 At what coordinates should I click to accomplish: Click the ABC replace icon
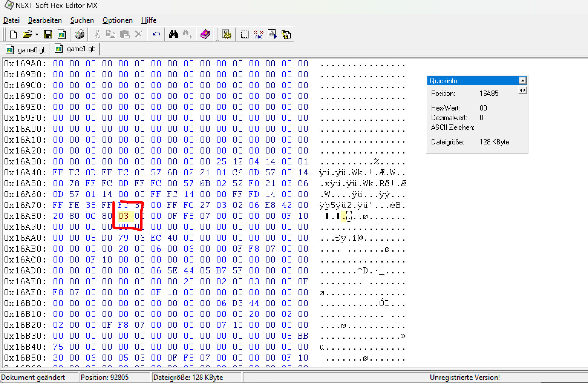click(259, 35)
